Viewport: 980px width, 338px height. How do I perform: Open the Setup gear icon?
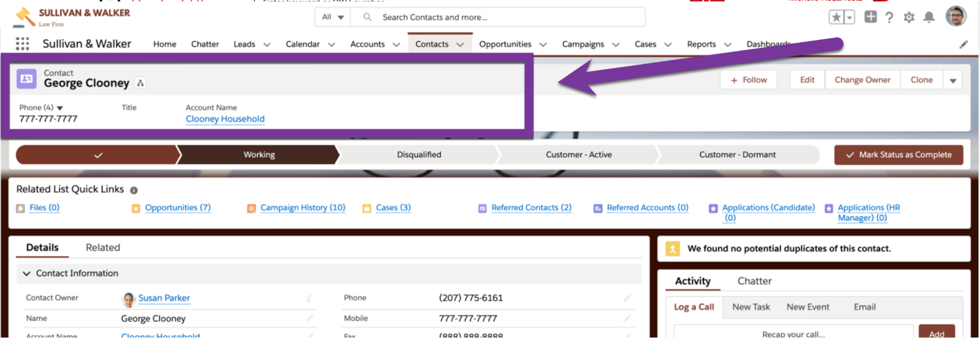[909, 17]
